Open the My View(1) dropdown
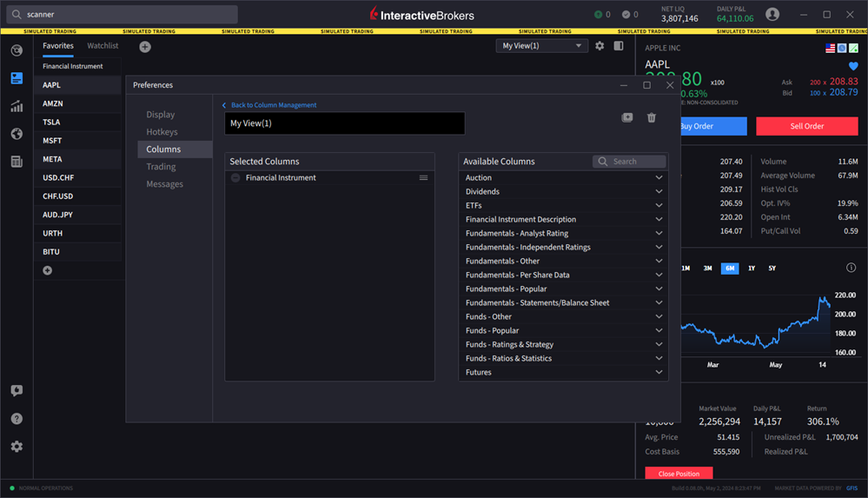Screen dimensions: 868x498 [541, 46]
